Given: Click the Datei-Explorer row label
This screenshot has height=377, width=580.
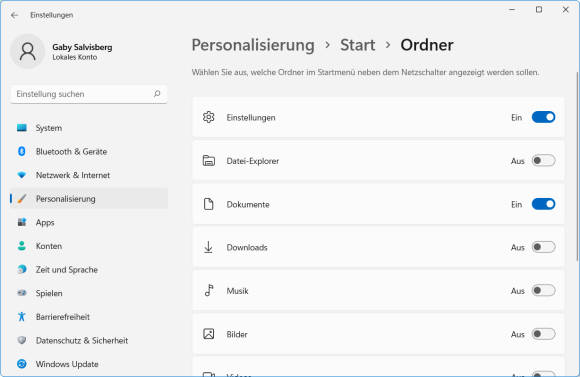Looking at the screenshot, I should 253,161.
